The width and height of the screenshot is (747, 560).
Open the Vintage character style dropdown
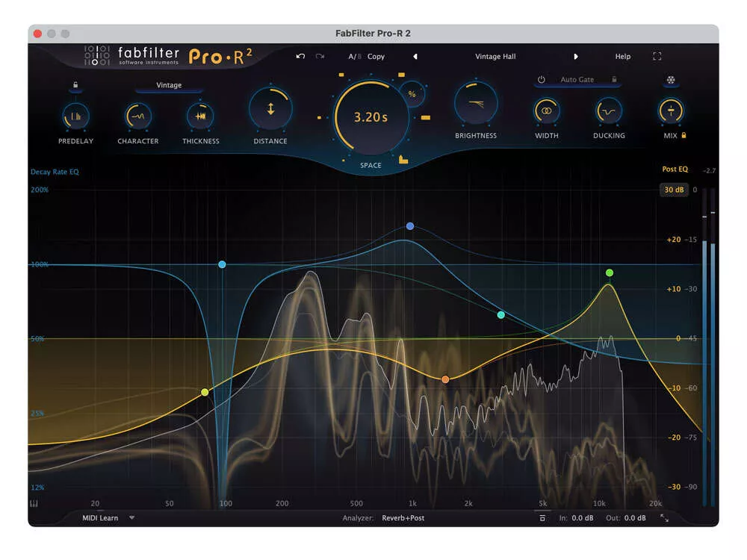(169, 86)
